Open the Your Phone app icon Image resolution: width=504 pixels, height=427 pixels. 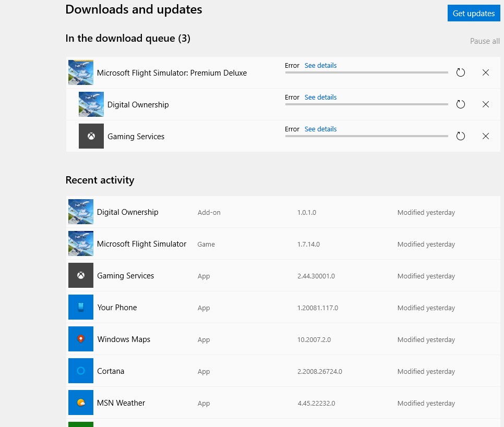(x=81, y=307)
